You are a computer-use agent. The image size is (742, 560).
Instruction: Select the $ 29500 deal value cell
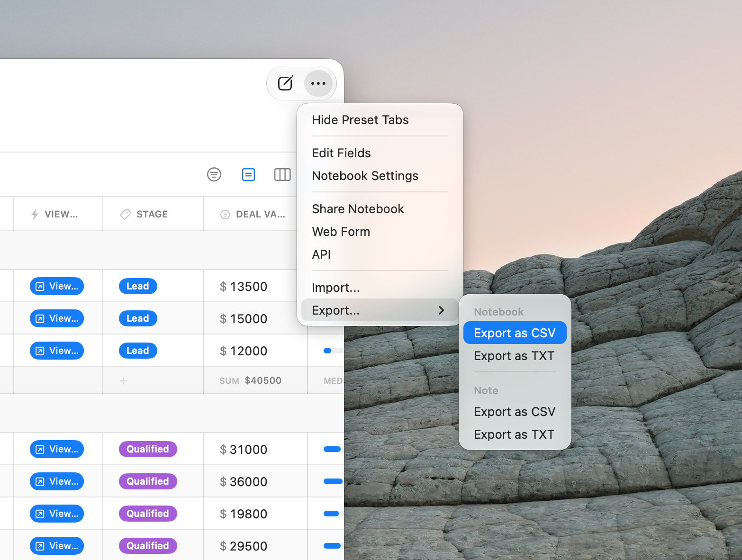point(255,546)
